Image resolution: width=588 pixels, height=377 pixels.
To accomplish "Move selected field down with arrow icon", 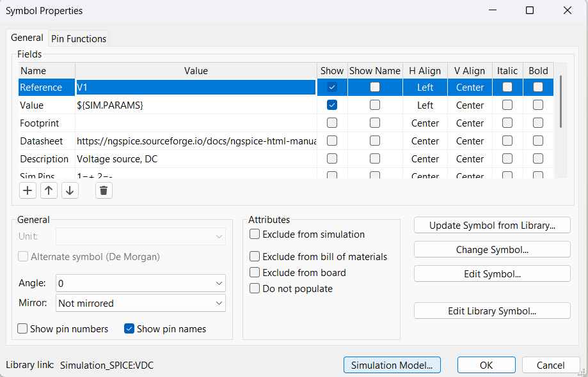I will coord(70,190).
